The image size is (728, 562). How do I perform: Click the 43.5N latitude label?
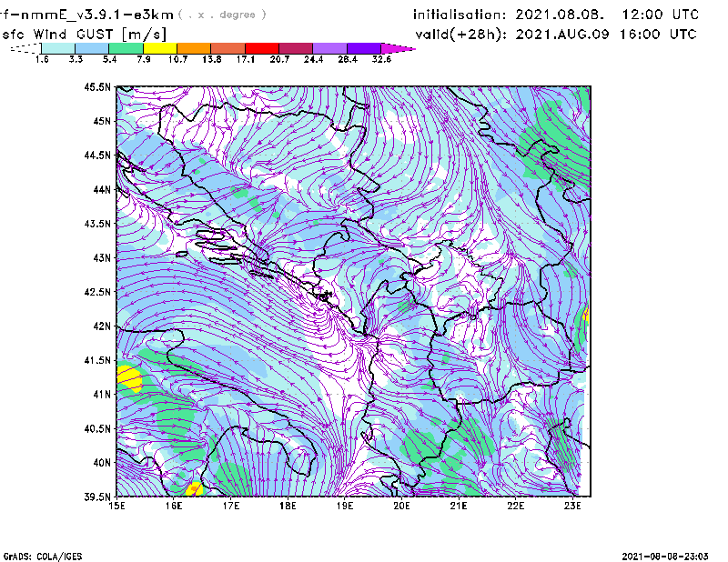click(x=98, y=224)
